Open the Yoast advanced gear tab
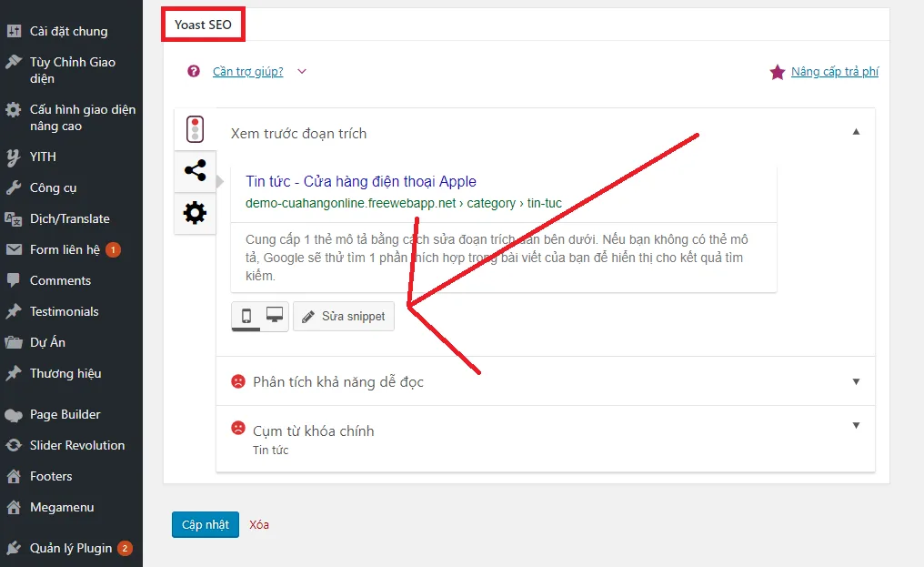This screenshot has width=924, height=567. (195, 214)
